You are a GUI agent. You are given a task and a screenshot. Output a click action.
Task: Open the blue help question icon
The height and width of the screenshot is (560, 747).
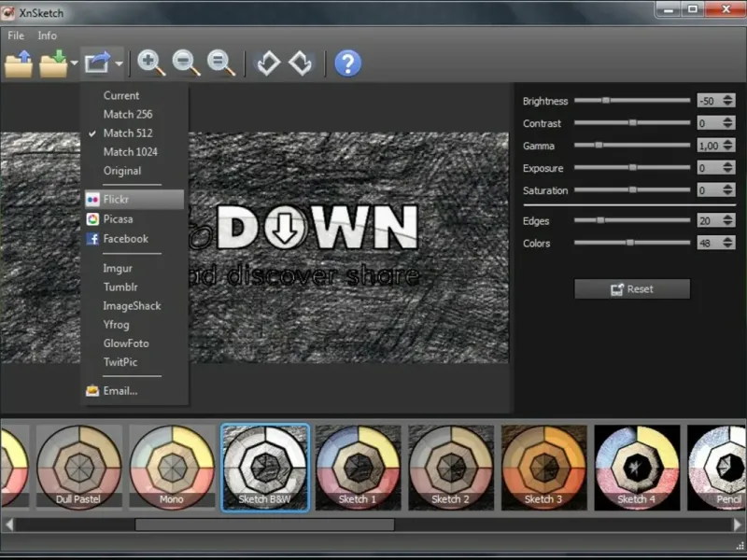[x=347, y=63]
